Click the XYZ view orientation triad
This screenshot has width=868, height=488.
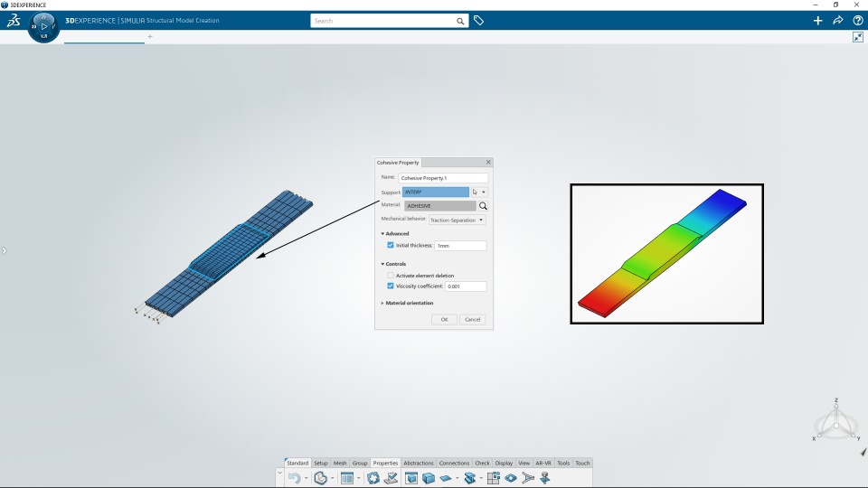coord(835,422)
